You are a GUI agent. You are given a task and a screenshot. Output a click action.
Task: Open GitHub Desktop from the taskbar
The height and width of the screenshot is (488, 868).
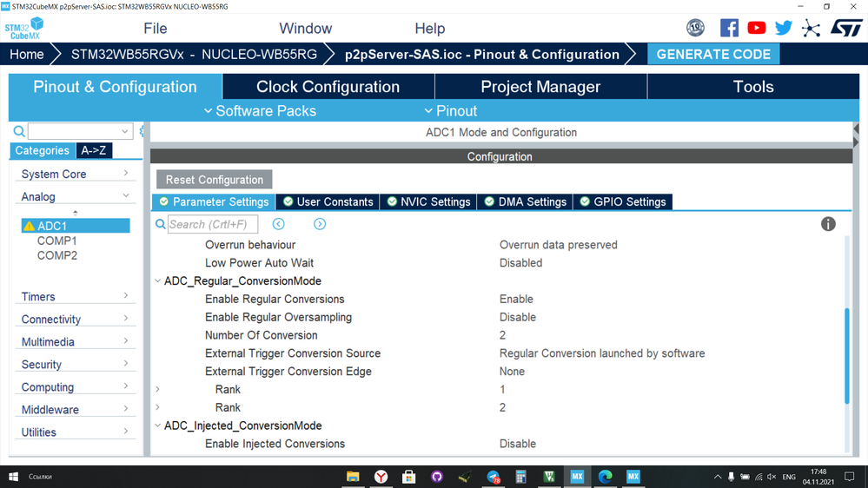click(437, 477)
